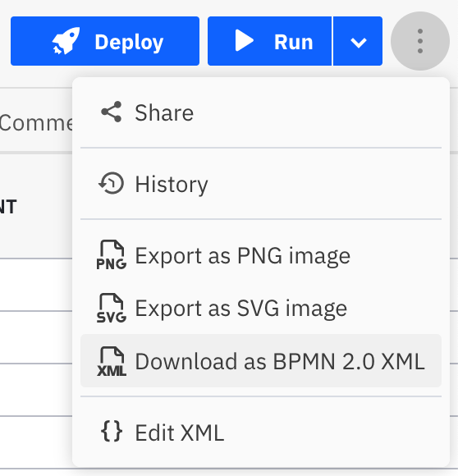The image size is (458, 476).
Task: Click the SVG file icon
Action: point(112,308)
